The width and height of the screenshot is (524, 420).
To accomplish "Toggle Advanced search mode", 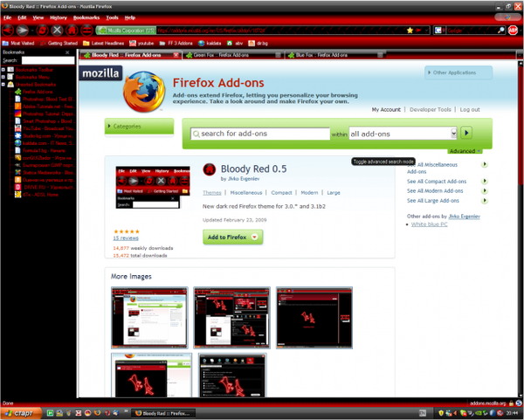I will click(465, 151).
